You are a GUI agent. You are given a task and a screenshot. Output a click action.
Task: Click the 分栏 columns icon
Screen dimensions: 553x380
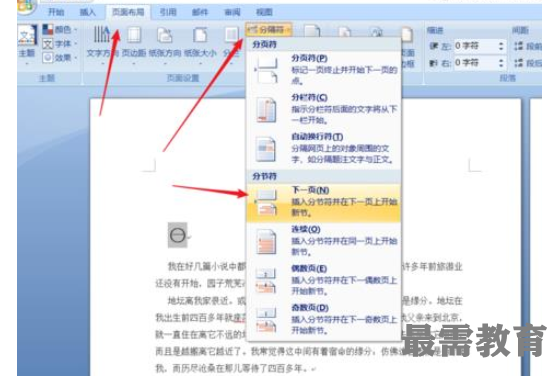tap(231, 35)
